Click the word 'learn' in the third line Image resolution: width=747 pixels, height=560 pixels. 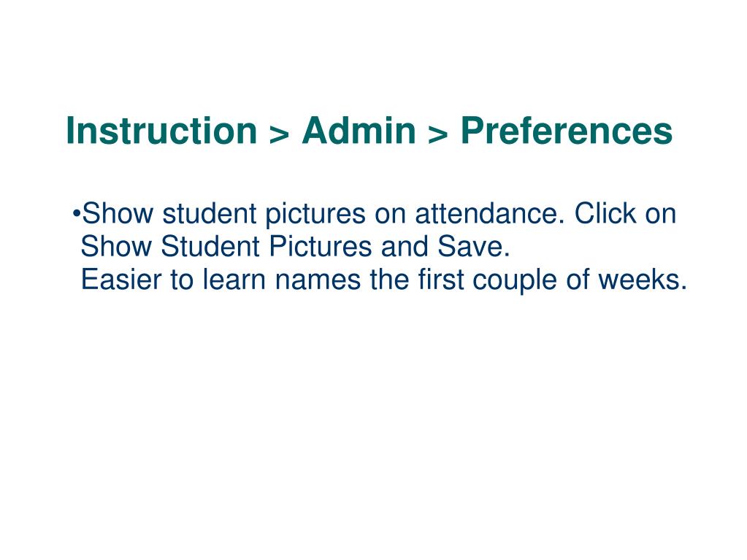(234, 280)
